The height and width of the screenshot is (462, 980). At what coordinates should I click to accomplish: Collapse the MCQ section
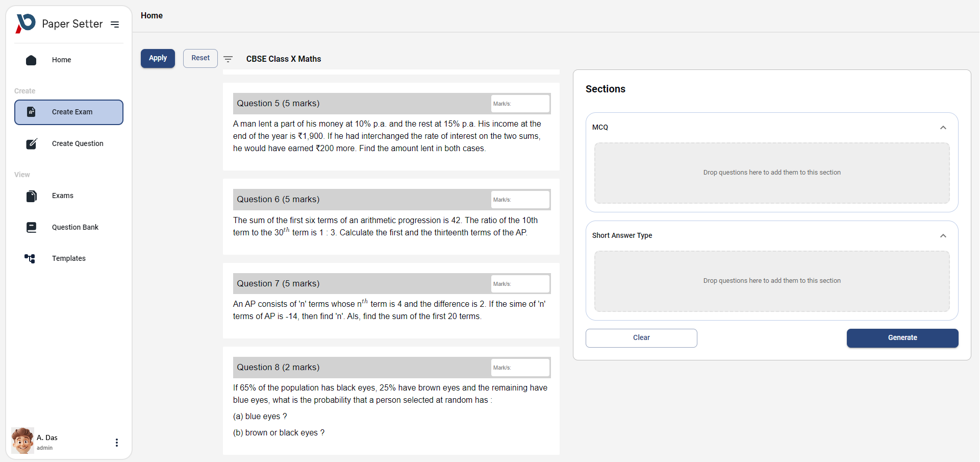943,128
